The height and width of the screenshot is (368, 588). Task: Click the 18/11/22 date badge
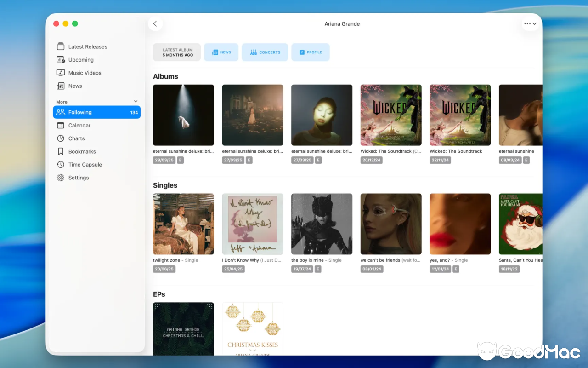(510, 269)
